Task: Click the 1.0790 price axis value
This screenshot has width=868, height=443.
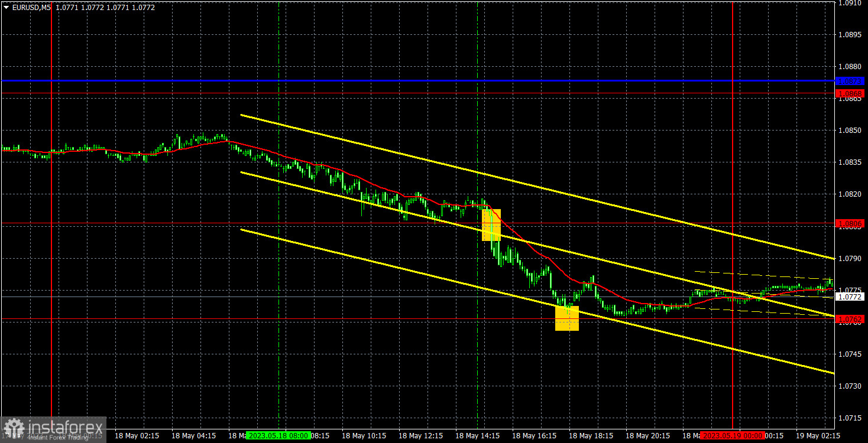Action: click(851, 258)
